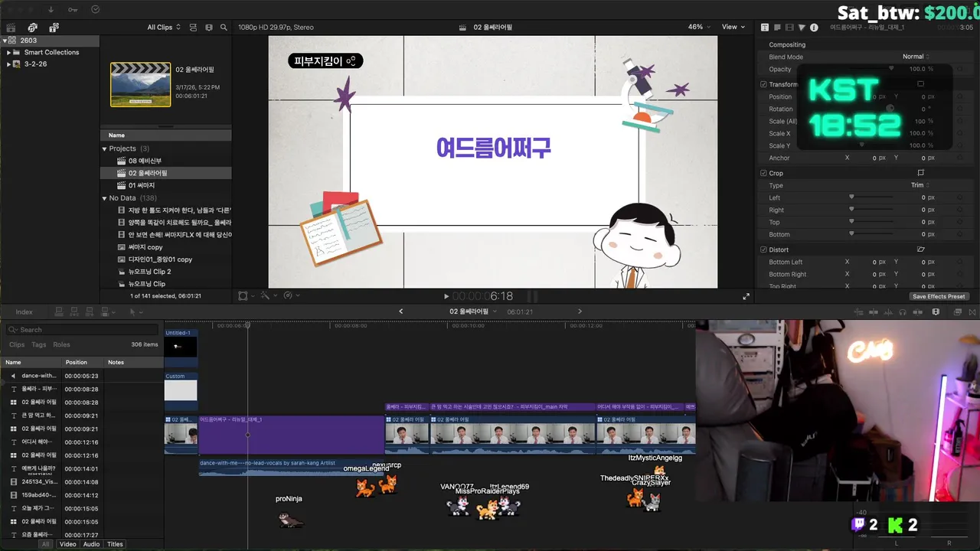This screenshot has width=980, height=551.
Task: Open enhancement magic wand menu
Action: [268, 296]
